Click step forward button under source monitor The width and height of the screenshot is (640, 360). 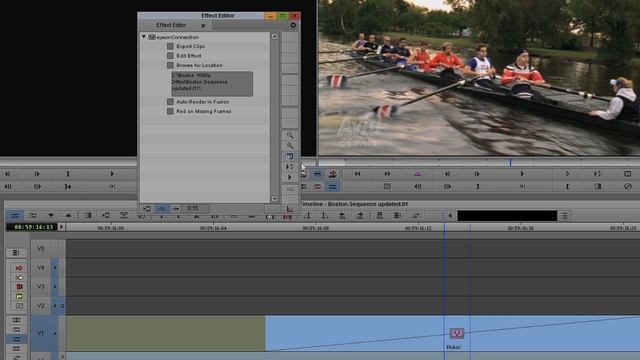(37, 174)
